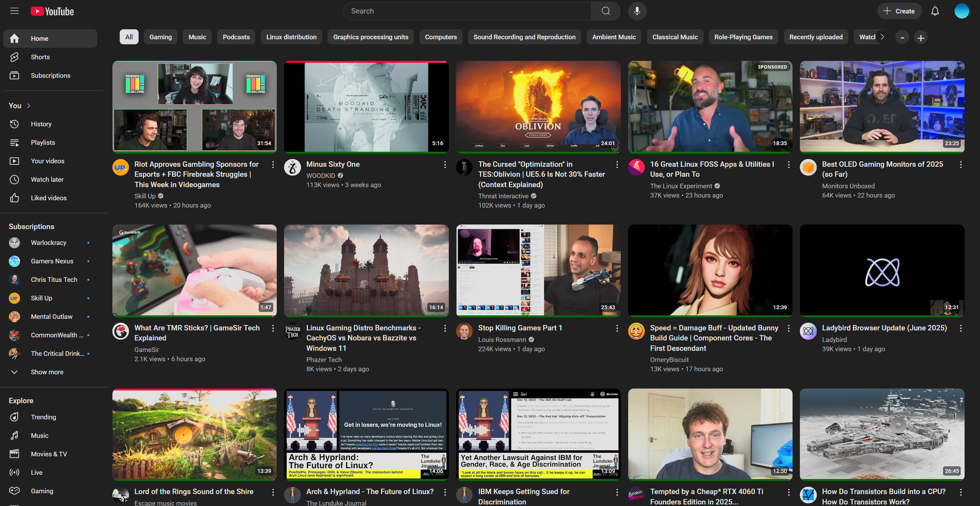Select Sound Recording and Reproduction chip
The image size is (980, 506).
[x=524, y=37]
